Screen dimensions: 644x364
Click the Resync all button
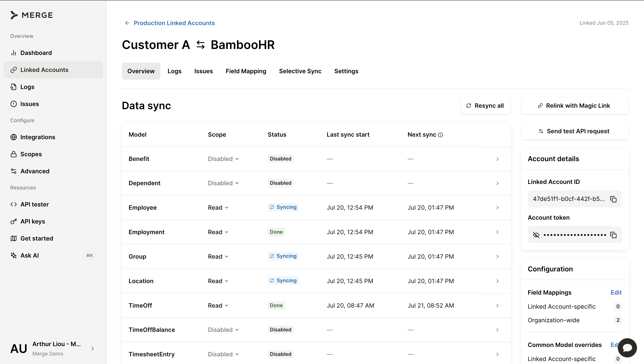tap(485, 106)
